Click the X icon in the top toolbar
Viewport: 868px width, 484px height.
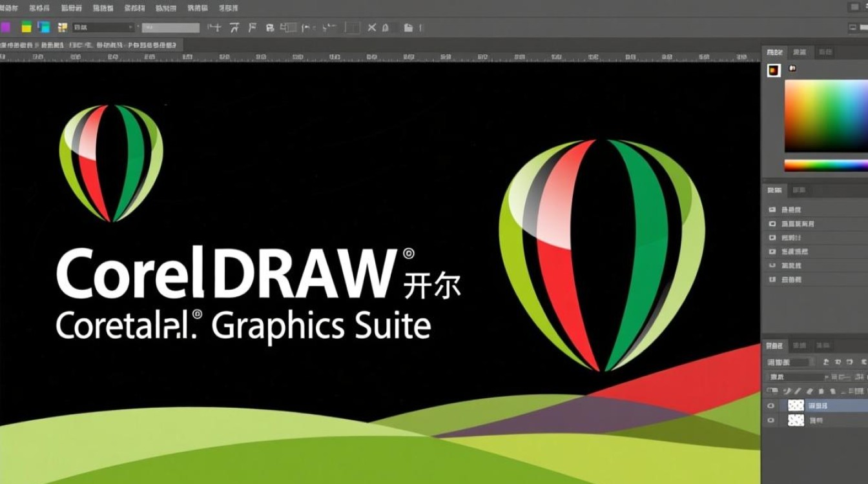[371, 27]
